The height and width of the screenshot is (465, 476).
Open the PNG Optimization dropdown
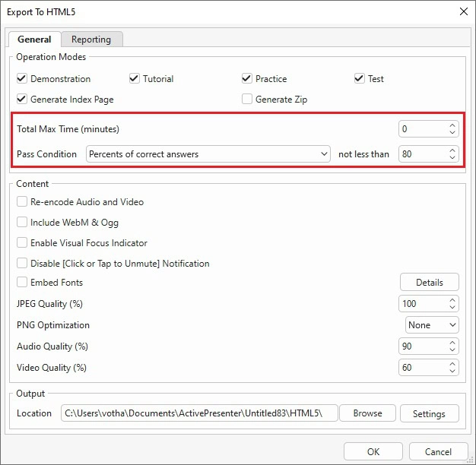coord(432,325)
